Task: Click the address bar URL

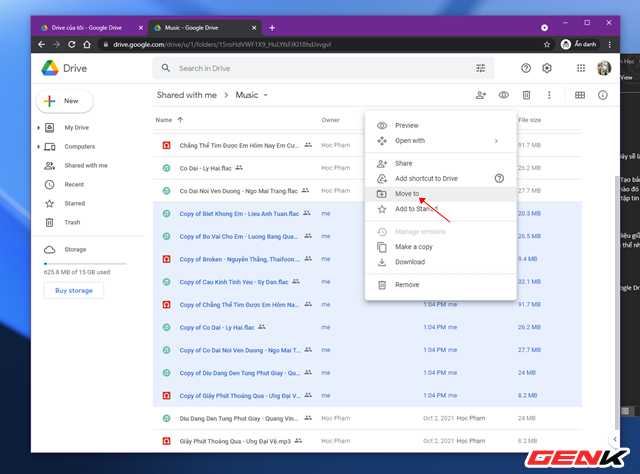Action: pyautogui.click(x=222, y=45)
